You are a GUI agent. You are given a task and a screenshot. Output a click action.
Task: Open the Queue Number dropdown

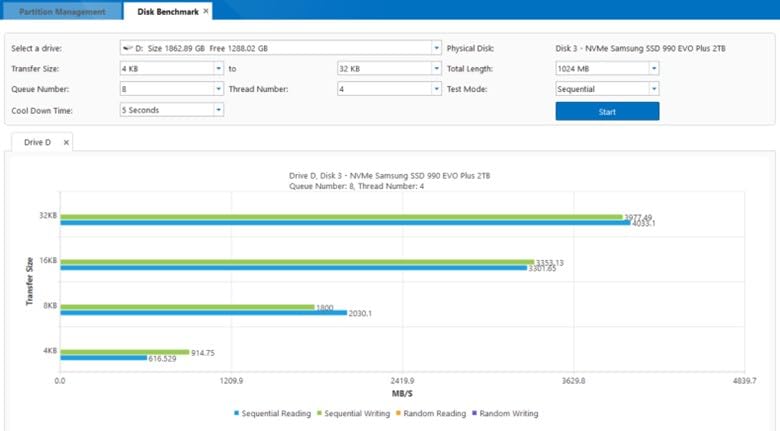click(x=218, y=89)
